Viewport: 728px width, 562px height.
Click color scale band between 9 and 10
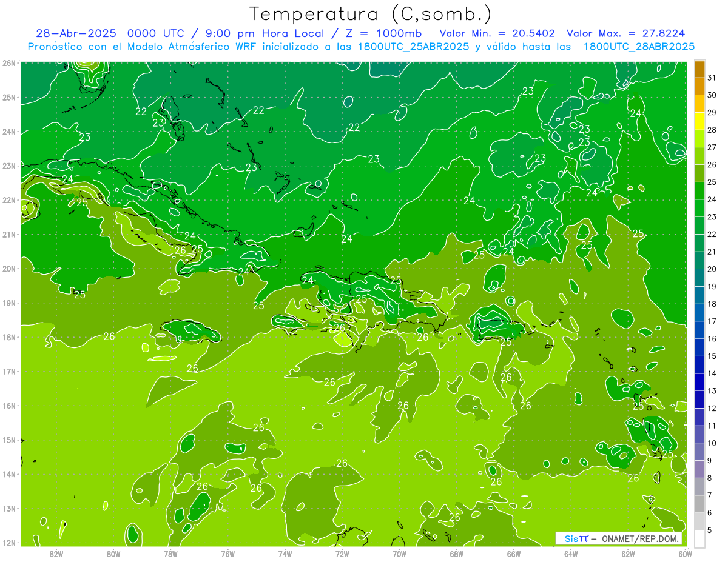coord(699,452)
